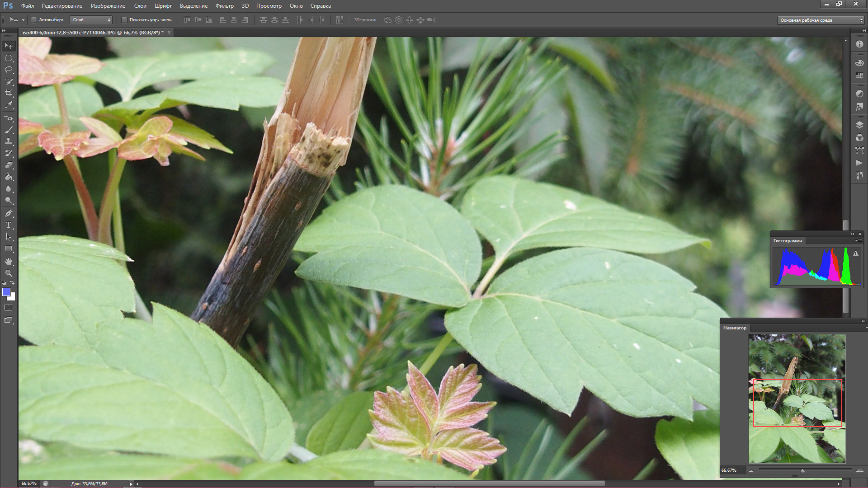Image resolution: width=868 pixels, height=488 pixels.
Task: Click histogram cached data warning triangle
Action: pyautogui.click(x=855, y=254)
